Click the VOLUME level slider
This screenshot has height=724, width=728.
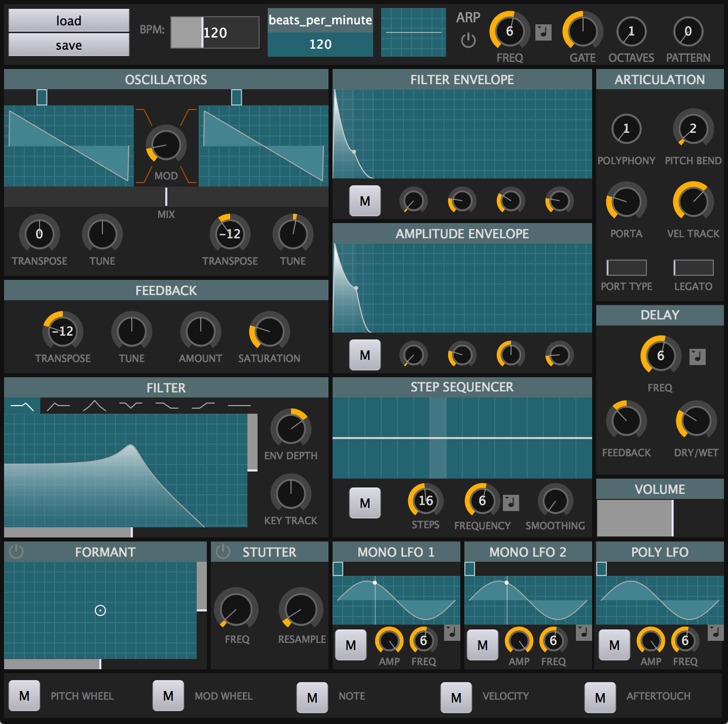659,518
